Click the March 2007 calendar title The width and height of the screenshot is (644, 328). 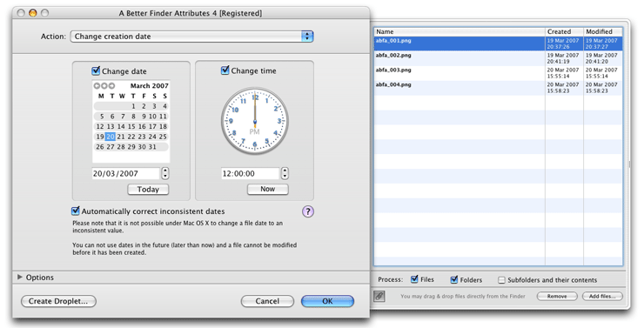point(150,86)
